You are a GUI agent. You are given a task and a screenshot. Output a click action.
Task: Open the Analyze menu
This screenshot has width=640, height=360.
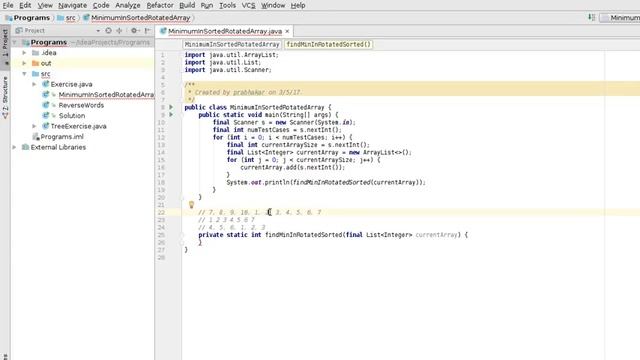pyautogui.click(x=127, y=5)
